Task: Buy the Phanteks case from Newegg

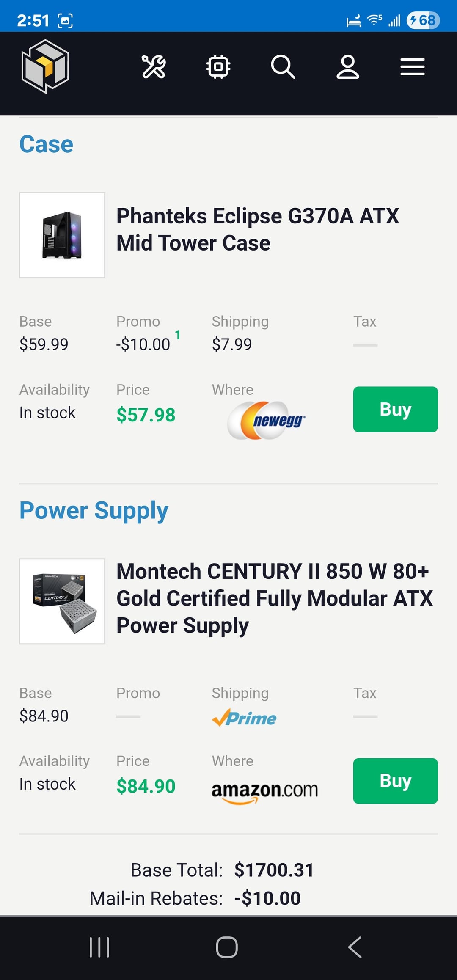Action: pos(395,409)
